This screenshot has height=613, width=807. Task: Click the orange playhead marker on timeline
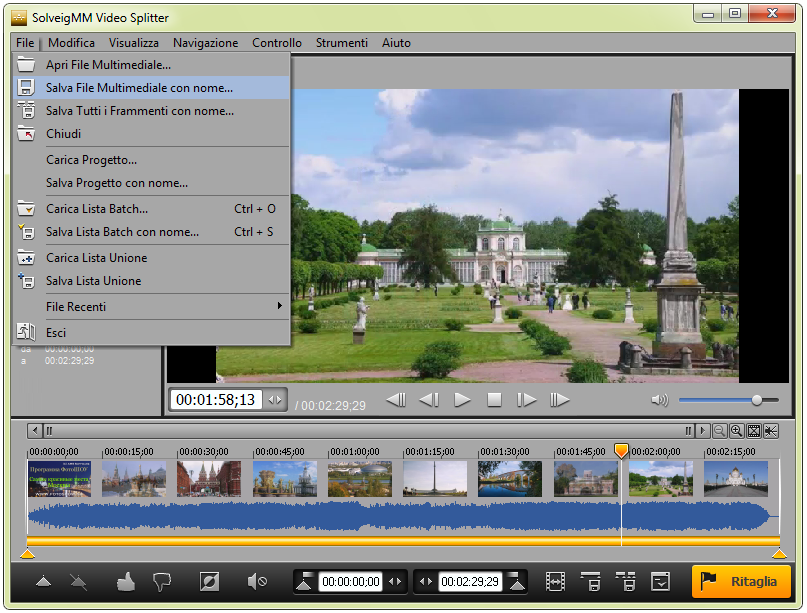point(622,451)
